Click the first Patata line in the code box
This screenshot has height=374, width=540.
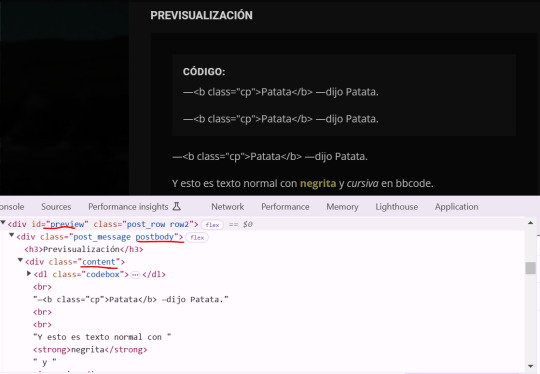tap(281, 92)
